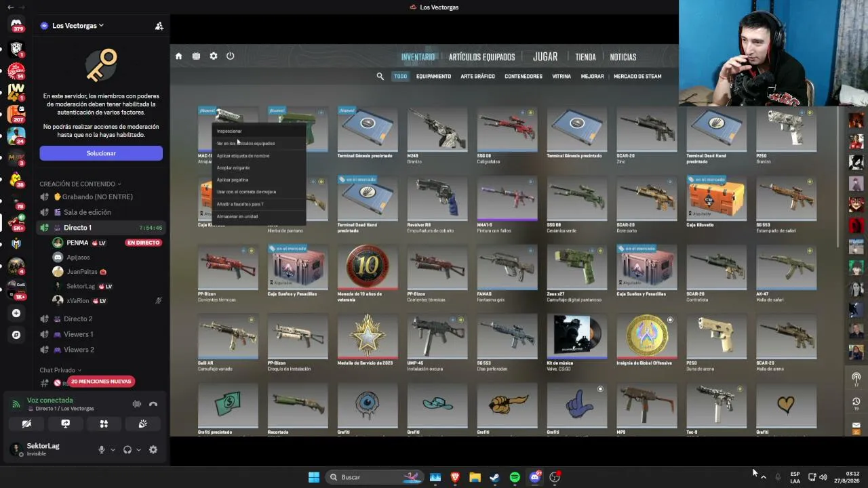Open the inventory search magnifier

[x=380, y=77]
